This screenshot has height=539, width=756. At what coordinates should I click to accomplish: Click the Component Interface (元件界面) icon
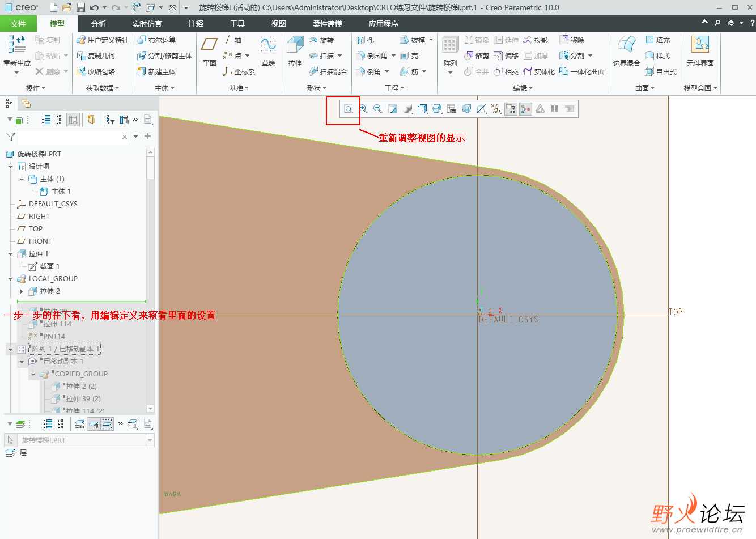[700, 52]
